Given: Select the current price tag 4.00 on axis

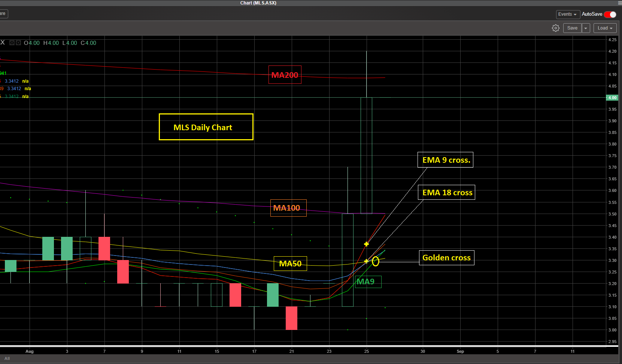Looking at the screenshot, I should coord(612,98).
